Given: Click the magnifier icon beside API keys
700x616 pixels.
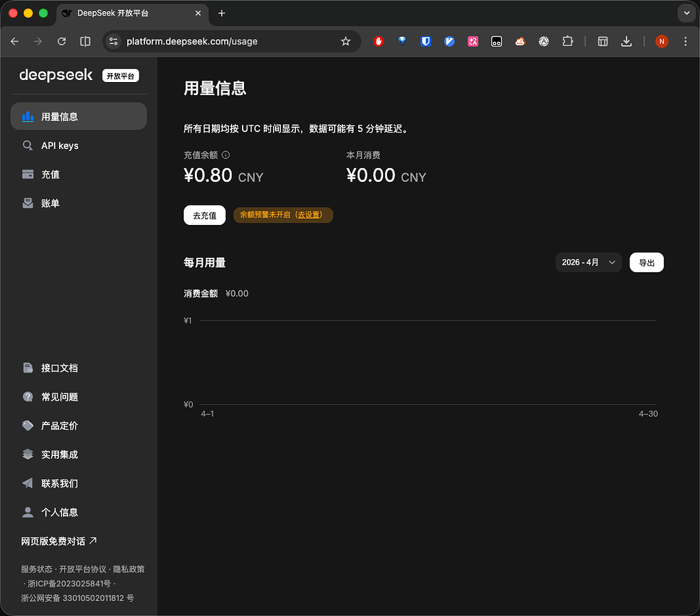Looking at the screenshot, I should click(27, 146).
